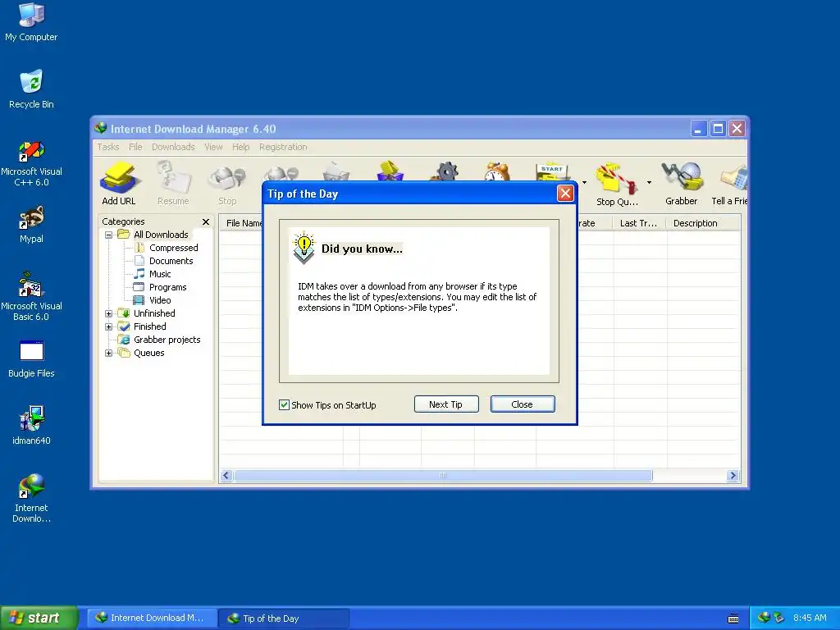
Task: Click the Close button in tip dialog
Action: 522,404
